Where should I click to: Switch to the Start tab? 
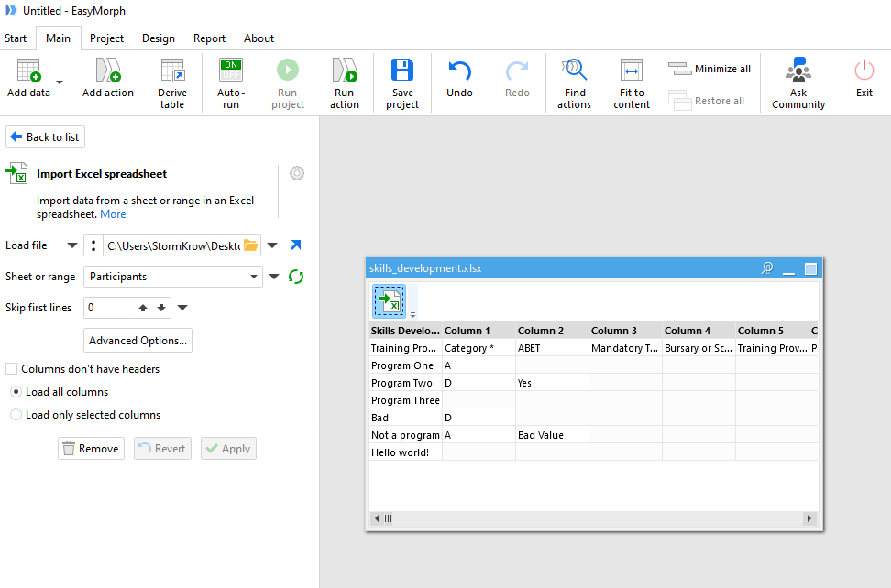pyautogui.click(x=16, y=38)
